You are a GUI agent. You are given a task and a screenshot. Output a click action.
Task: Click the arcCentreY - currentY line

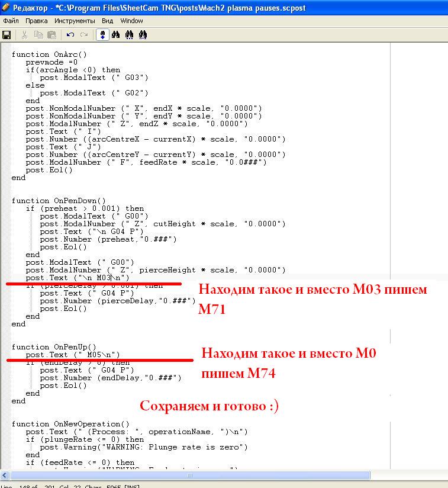[x=156, y=155]
